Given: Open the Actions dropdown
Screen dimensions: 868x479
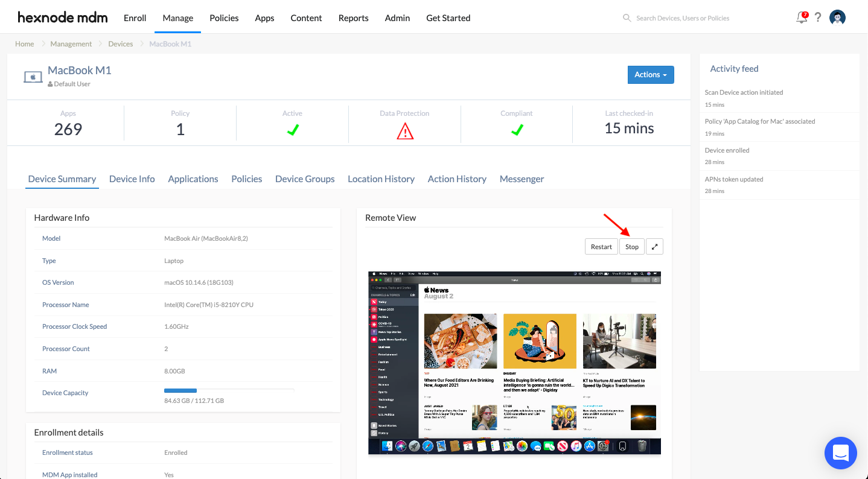Looking at the screenshot, I should [651, 75].
